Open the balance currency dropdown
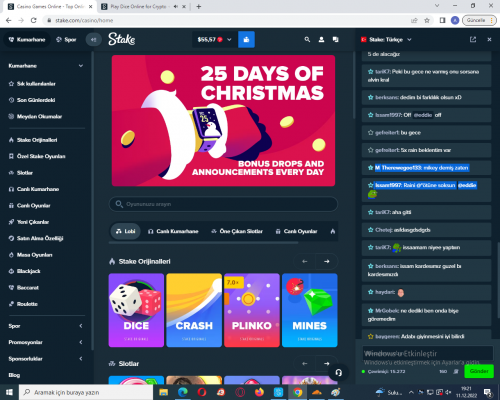Image resolution: width=500 pixels, height=400 pixels. pyautogui.click(x=215, y=39)
